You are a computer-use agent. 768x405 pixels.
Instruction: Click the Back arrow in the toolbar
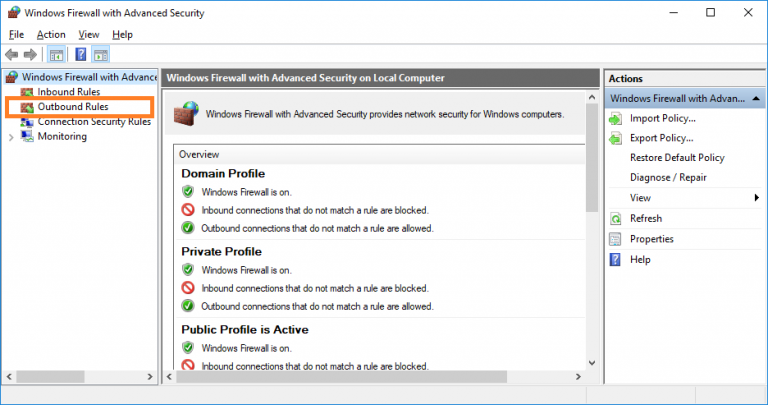click(x=12, y=54)
